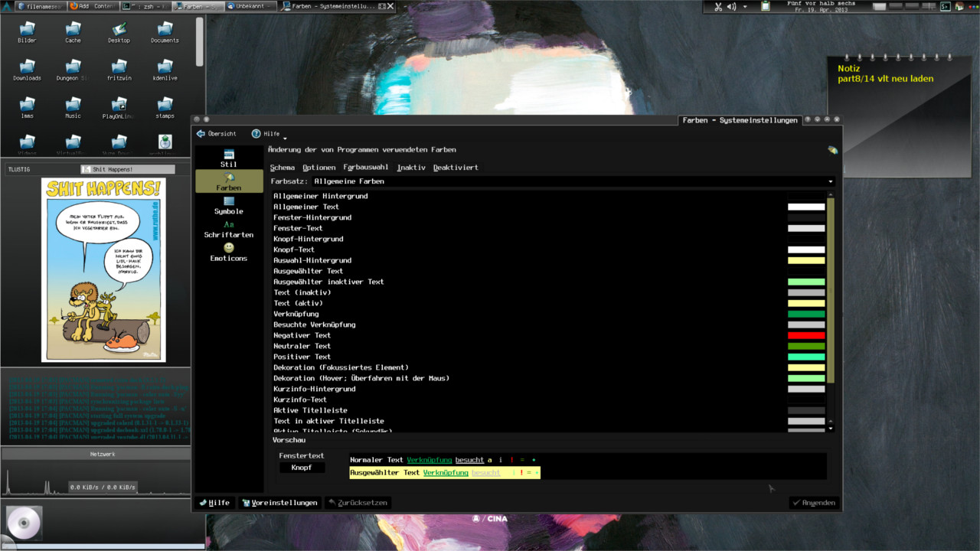Switch to the Deaktiviert tab
This screenshot has width=980, height=551.
(456, 167)
